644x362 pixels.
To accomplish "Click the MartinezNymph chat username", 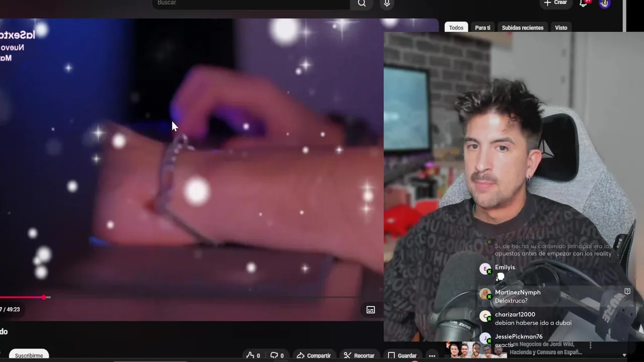I will pos(518,292).
